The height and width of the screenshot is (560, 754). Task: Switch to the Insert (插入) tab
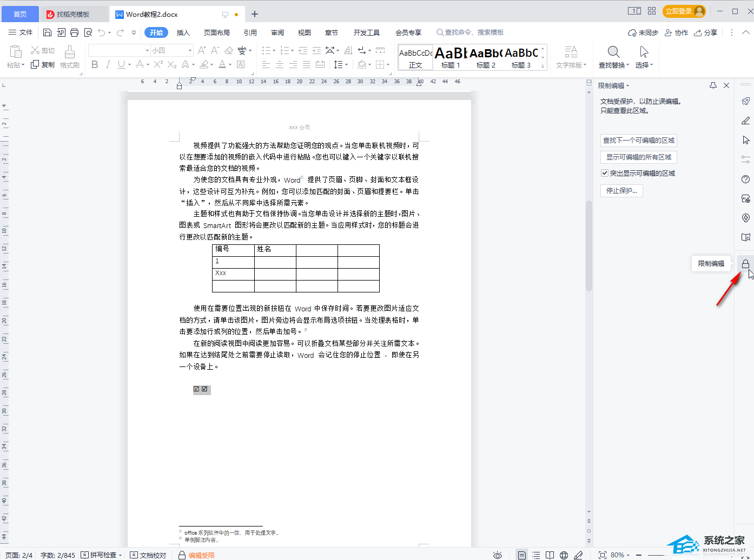coord(183,32)
